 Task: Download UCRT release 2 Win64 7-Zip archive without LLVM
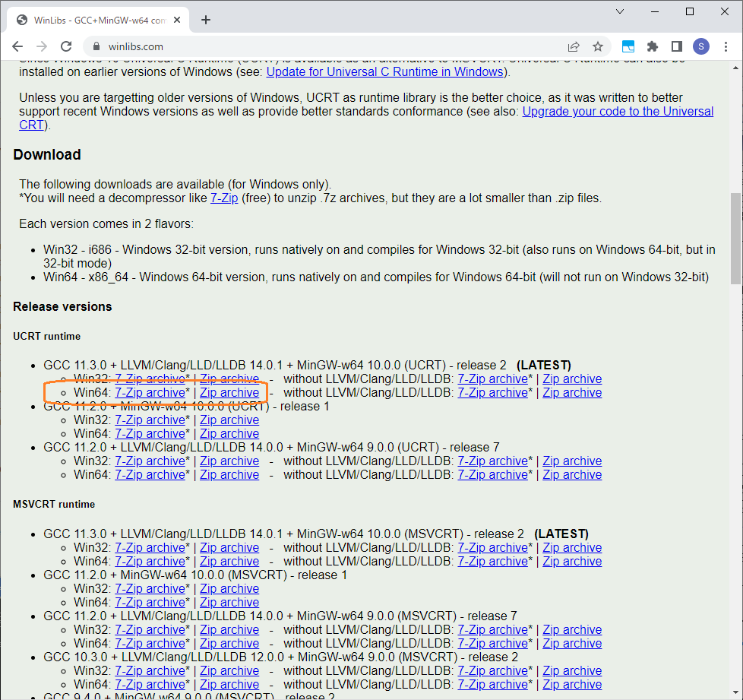493,393
